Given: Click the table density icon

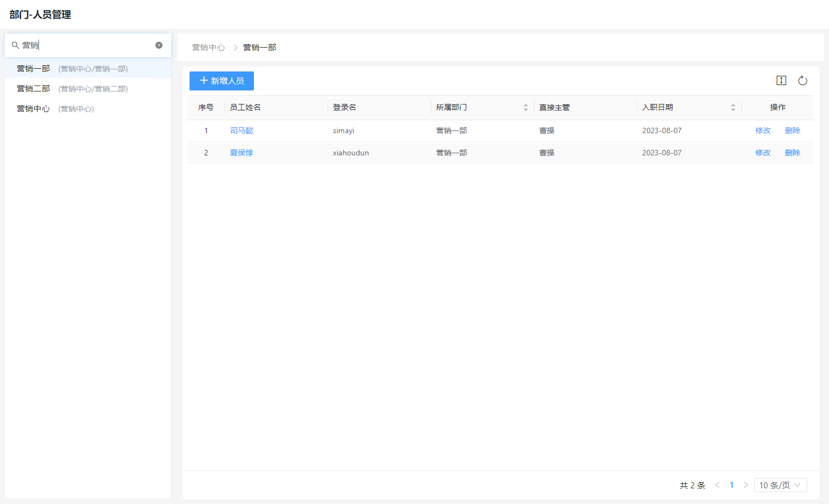Looking at the screenshot, I should tap(781, 81).
